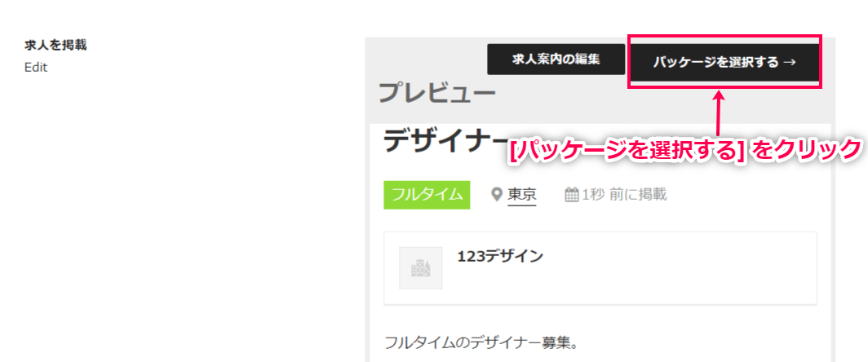Viewport: 868px width, 362px height.
Task: Click the red [パッケージを選択する] をクリック annotation
Action: [x=685, y=151]
